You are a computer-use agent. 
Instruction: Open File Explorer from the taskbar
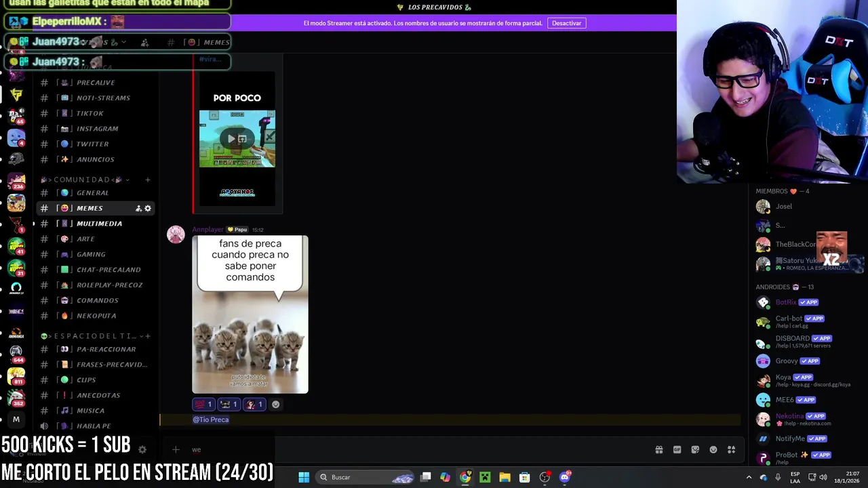[505, 477]
